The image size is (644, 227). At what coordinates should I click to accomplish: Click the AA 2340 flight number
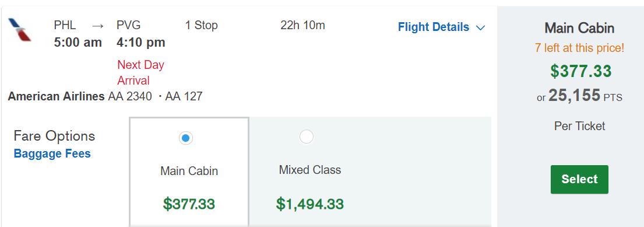coord(130,97)
